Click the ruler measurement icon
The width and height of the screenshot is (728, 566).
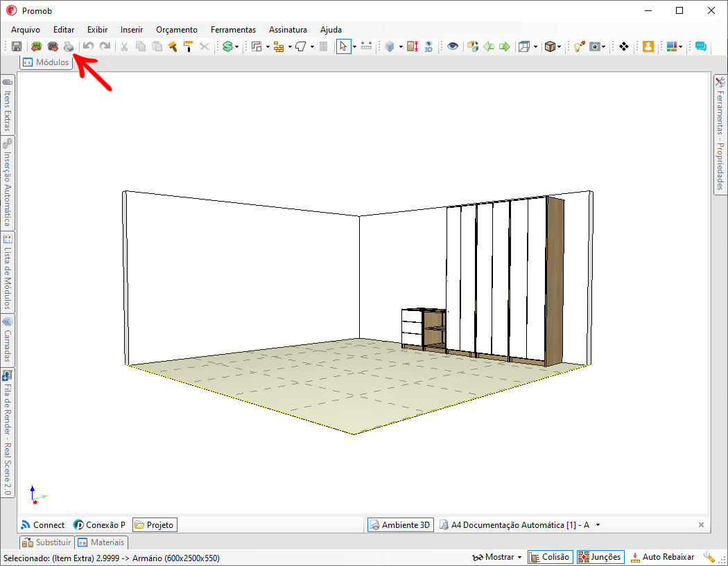pyautogui.click(x=366, y=46)
